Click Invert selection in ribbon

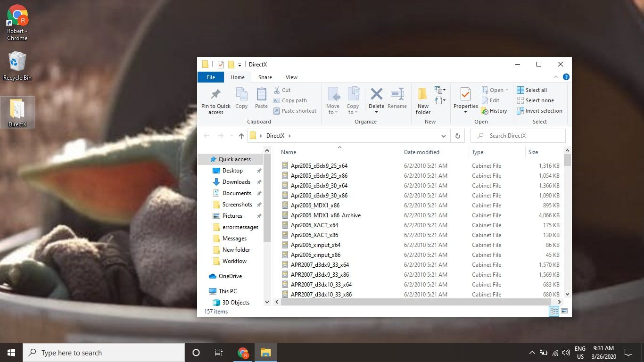(539, 111)
